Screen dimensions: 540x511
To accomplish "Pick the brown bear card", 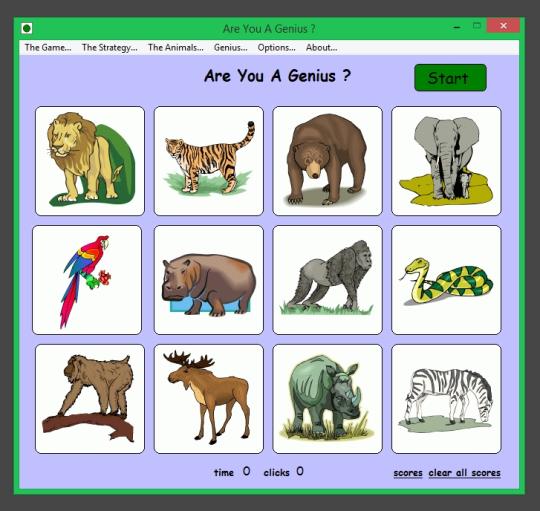I will (x=328, y=161).
